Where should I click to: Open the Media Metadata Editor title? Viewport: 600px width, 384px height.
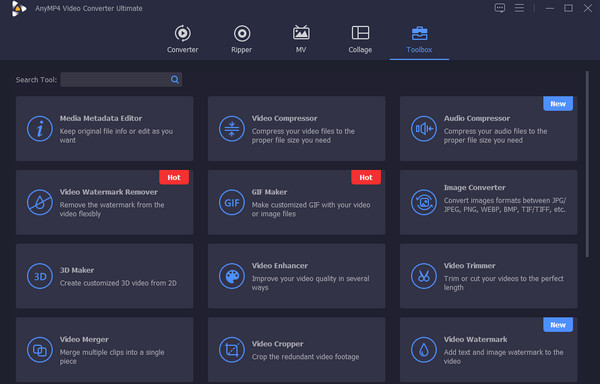click(101, 118)
